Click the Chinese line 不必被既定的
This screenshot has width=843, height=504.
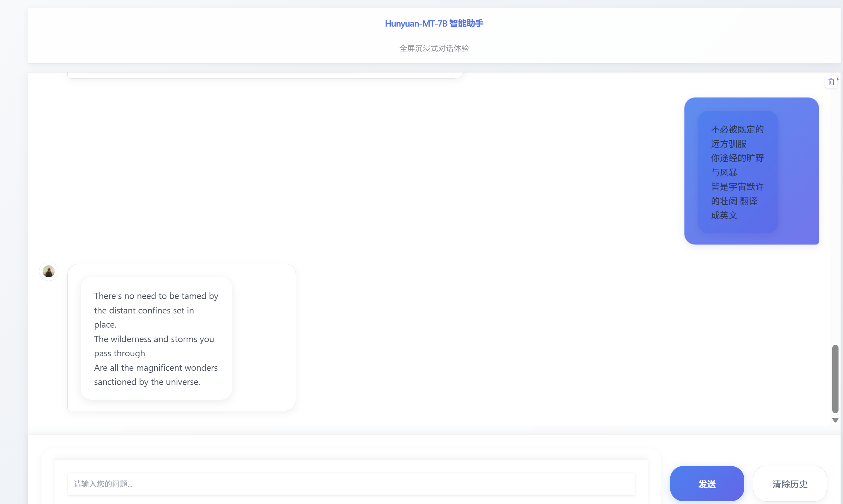tap(737, 129)
